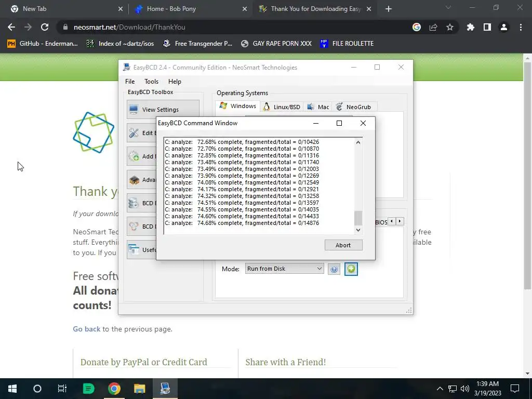
Task: Click the right tab scroll arrow near BIOS
Action: (400, 221)
